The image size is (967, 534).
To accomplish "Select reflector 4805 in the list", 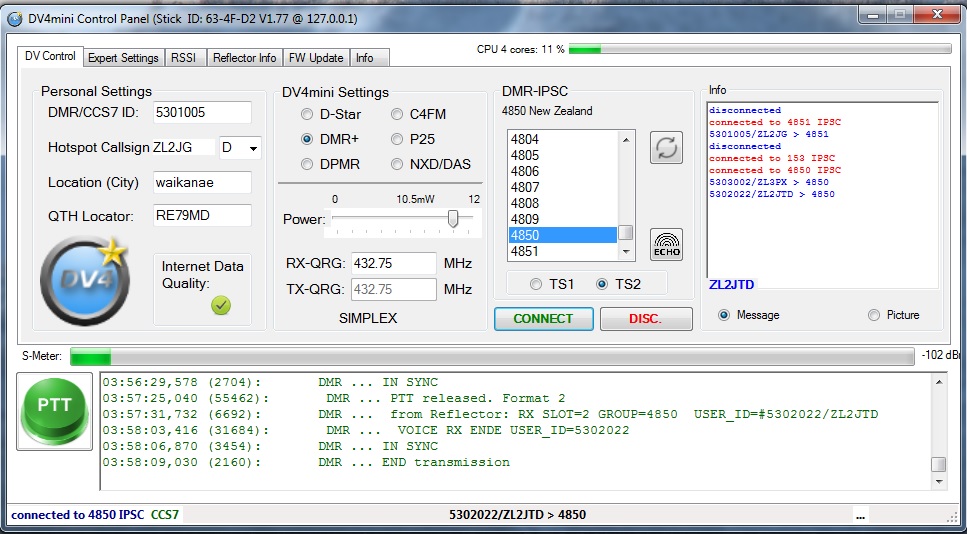I will click(562, 155).
